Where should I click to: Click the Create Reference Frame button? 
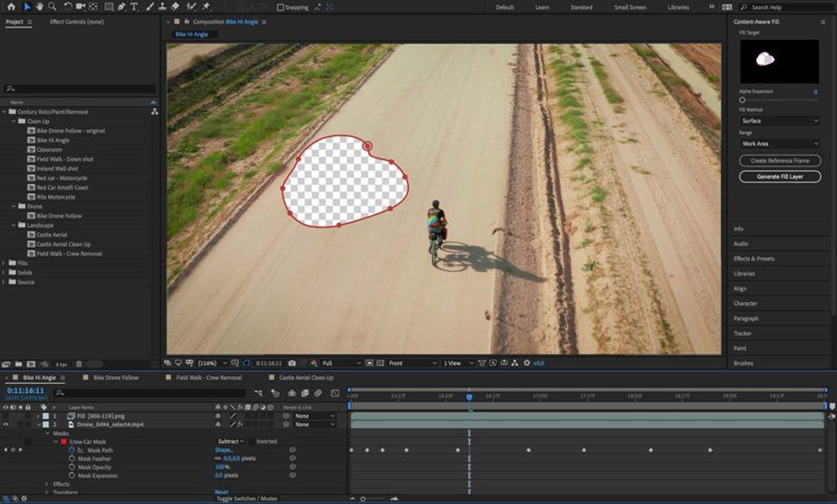tap(780, 161)
